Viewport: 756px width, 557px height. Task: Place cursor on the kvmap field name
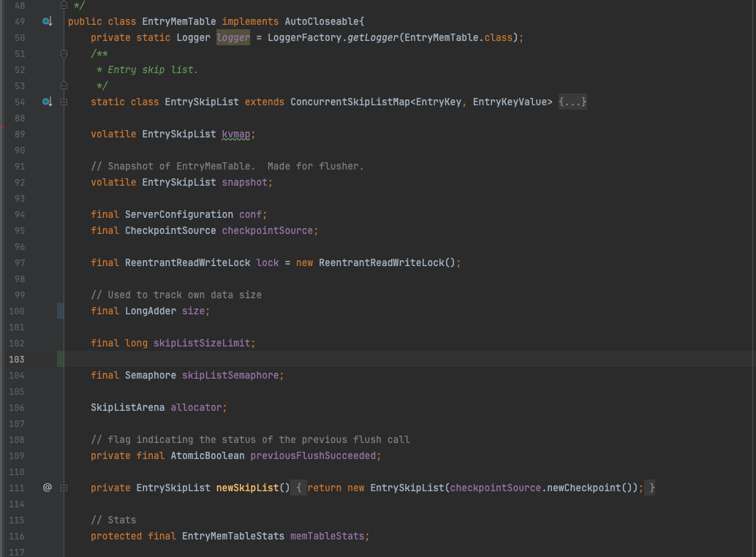(x=235, y=134)
